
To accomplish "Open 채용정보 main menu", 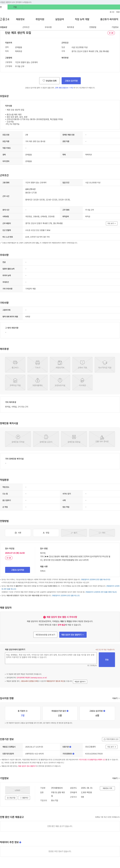I will tap(20, 19).
